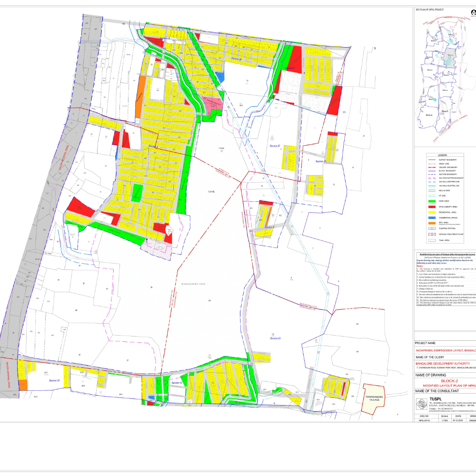Click 'MODIFIED LAYOUT PLAN OF NPKL' text
Screen dimensions: 476x476
pos(449,386)
